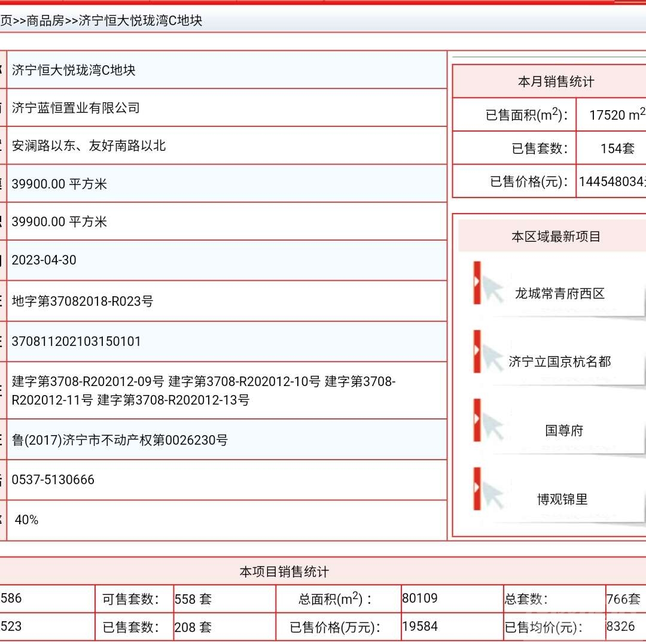Select the 本月销售统计 panel header
This screenshot has height=644, width=646.
click(x=556, y=82)
